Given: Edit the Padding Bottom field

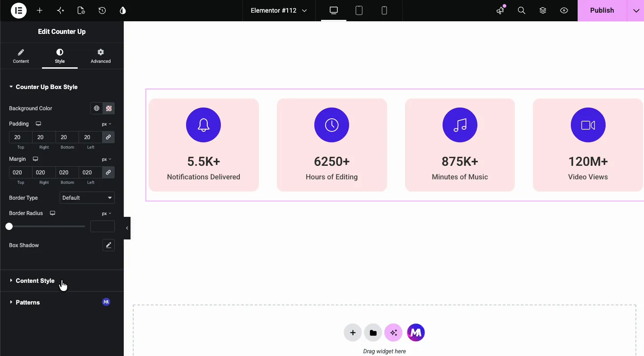Looking at the screenshot, I should click(x=67, y=137).
